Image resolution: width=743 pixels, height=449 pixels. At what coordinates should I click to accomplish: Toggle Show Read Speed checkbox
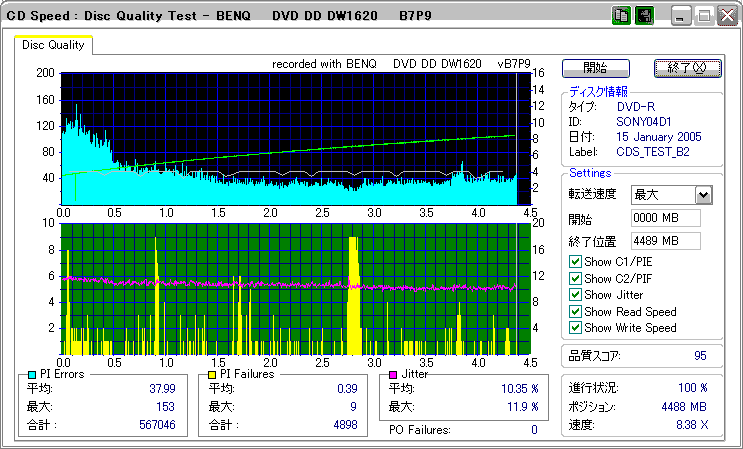click(x=575, y=311)
